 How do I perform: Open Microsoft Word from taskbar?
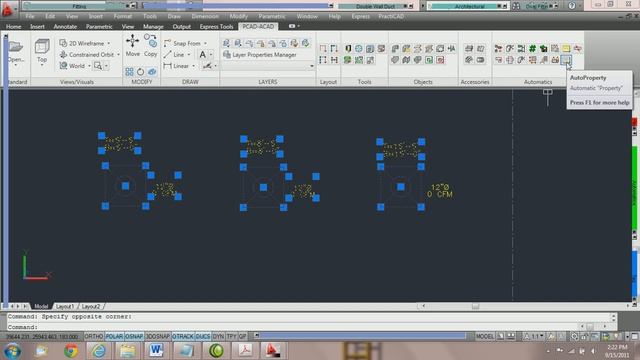point(156,351)
